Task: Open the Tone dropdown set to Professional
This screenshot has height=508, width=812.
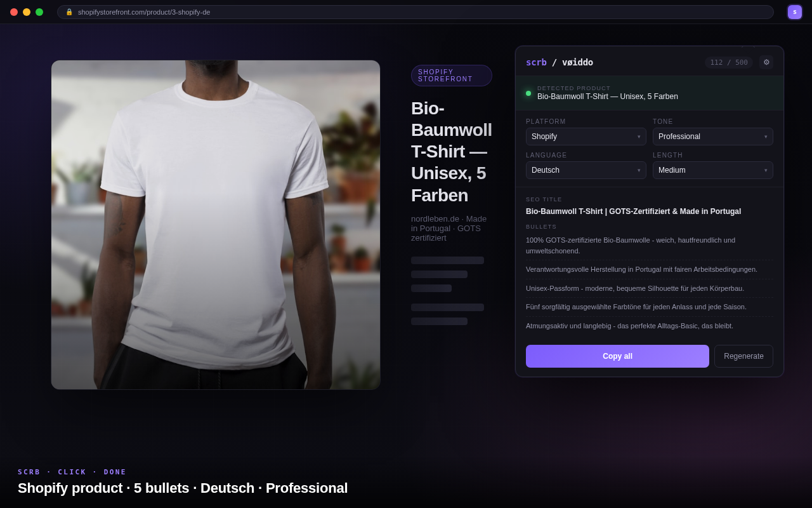Action: pyautogui.click(x=712, y=136)
